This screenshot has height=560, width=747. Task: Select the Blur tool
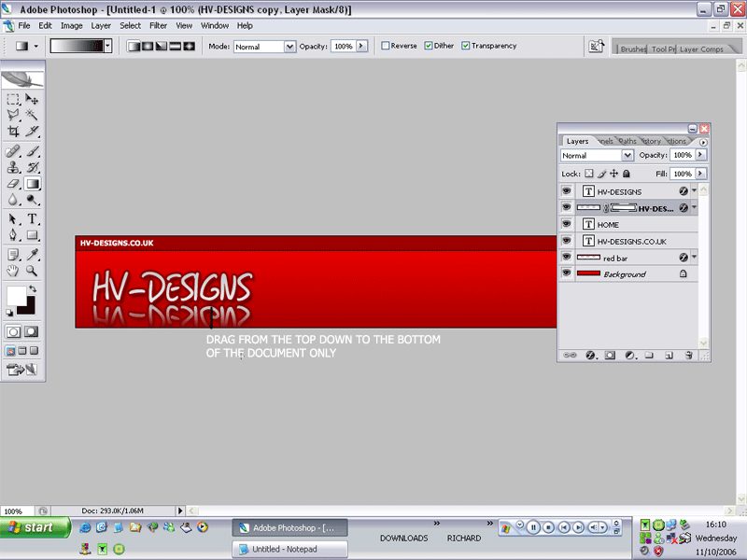point(13,200)
